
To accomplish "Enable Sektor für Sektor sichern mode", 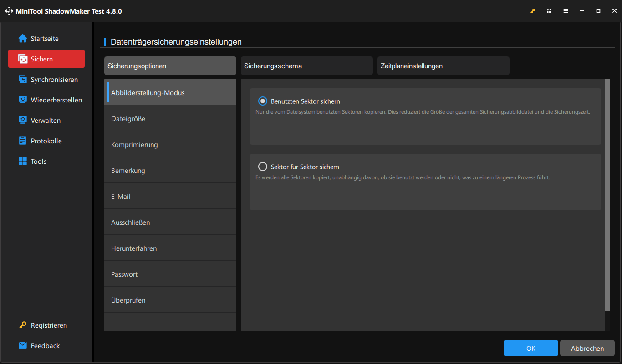I will 263,167.
